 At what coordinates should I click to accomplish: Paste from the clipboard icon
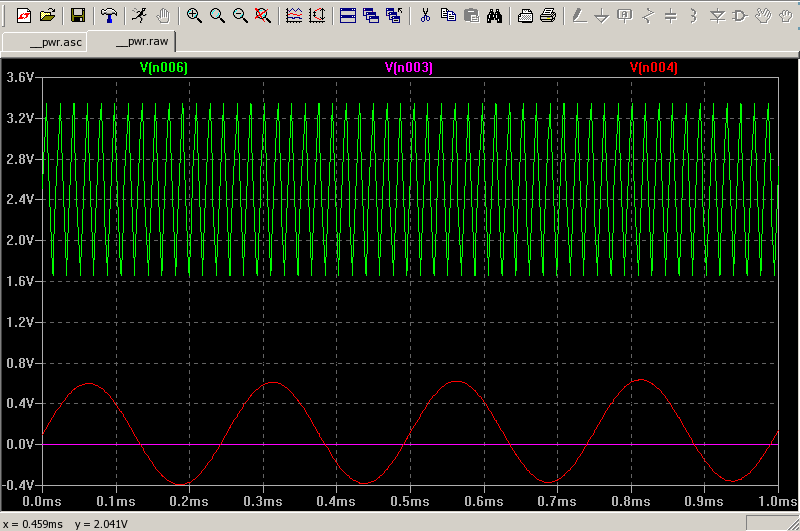click(x=471, y=15)
